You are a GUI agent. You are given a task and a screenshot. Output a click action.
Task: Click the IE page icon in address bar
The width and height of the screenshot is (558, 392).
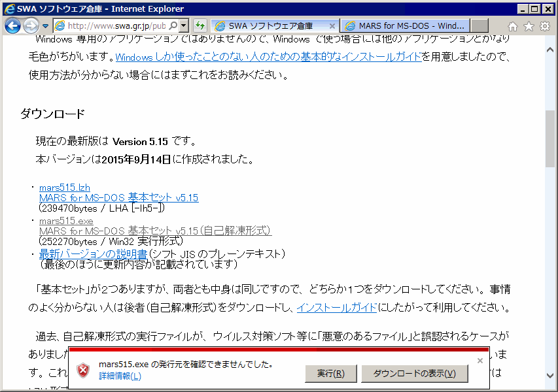(x=60, y=25)
